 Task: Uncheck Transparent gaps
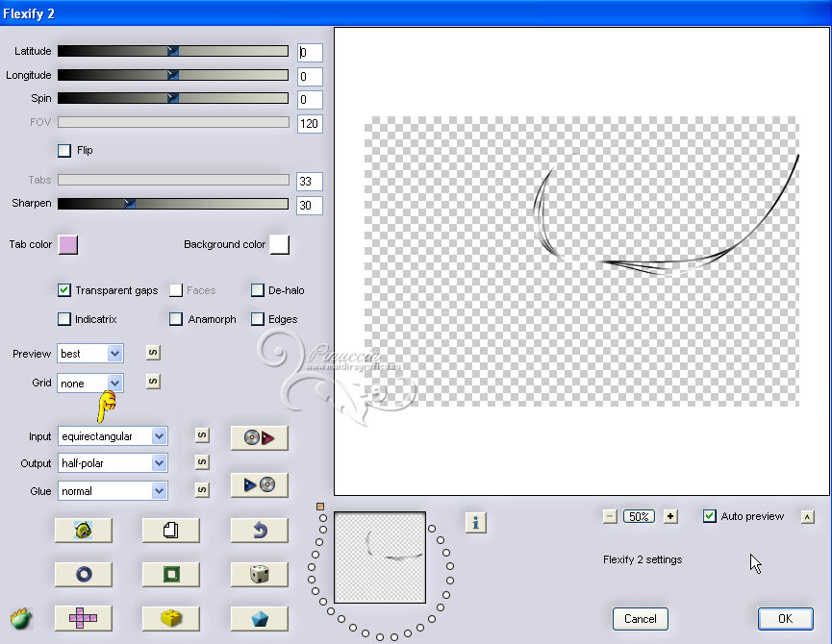click(64, 290)
